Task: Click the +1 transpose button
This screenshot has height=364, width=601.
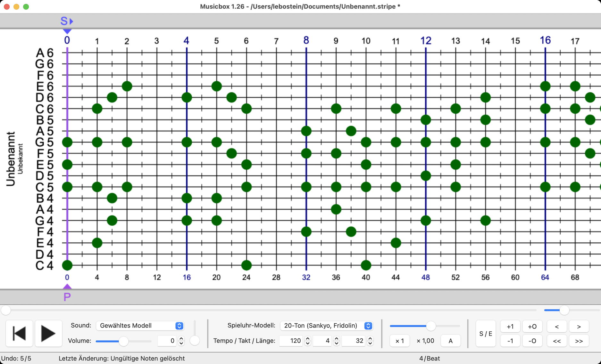Action: [510, 327]
